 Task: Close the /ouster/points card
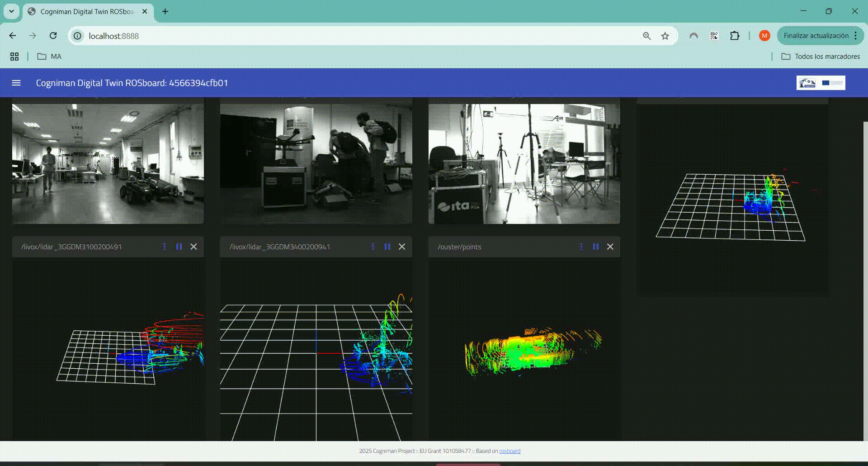click(x=610, y=247)
